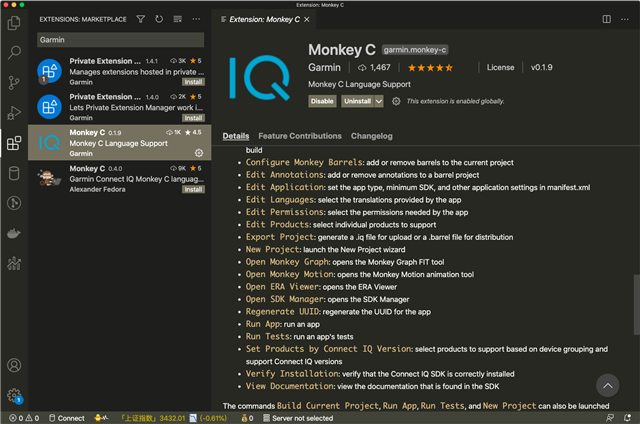Screen dimensions: 640x424
Task: Open the Explorer view in activity bar
Action: tap(14, 22)
